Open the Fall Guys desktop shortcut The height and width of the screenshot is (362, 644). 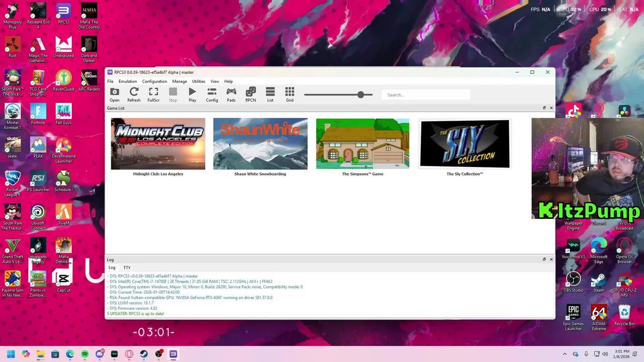(63, 114)
